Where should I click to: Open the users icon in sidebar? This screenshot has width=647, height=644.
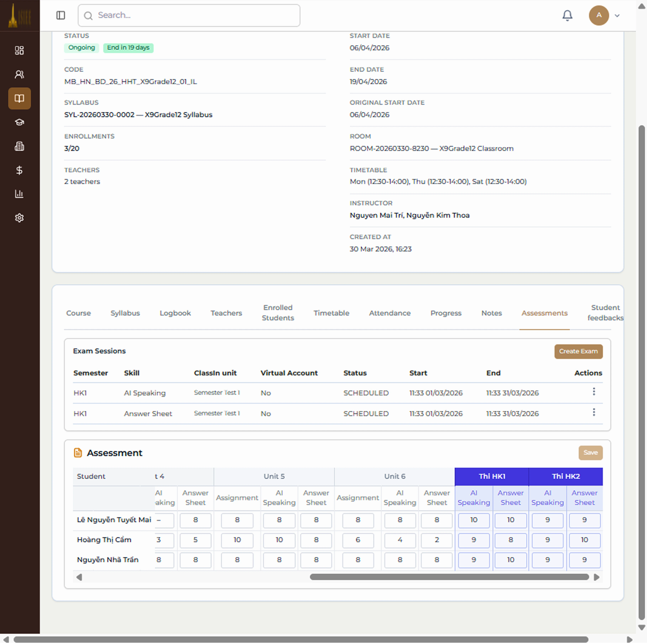19,74
